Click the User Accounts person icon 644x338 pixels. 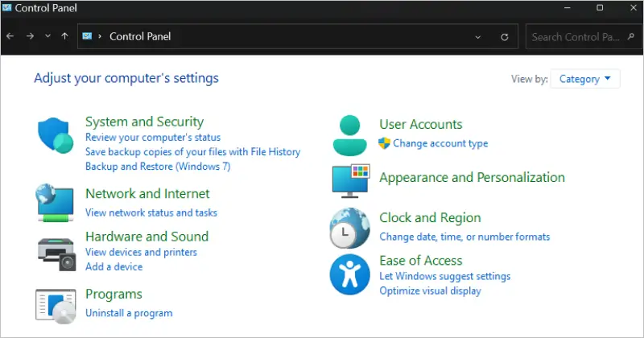coord(349,134)
